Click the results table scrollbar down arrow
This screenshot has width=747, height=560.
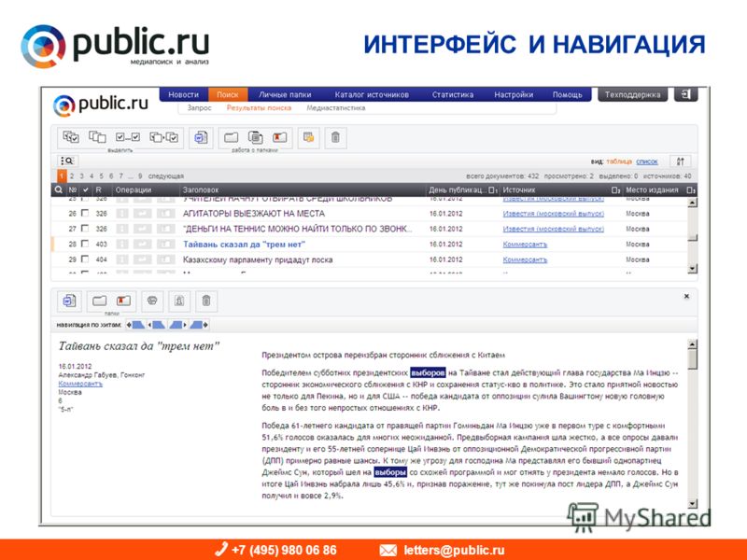click(692, 269)
